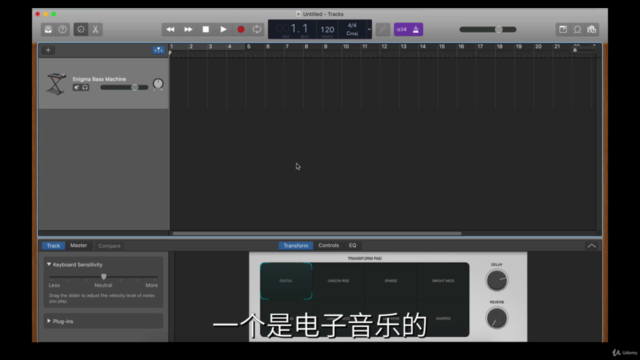
Task: Open Quick Help question mark button
Action: click(x=62, y=29)
